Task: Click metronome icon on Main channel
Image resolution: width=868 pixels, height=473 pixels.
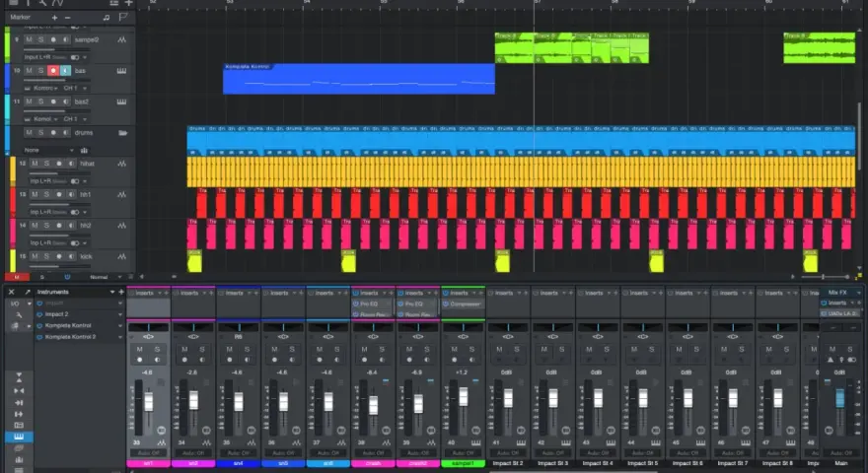Action: tap(831, 360)
